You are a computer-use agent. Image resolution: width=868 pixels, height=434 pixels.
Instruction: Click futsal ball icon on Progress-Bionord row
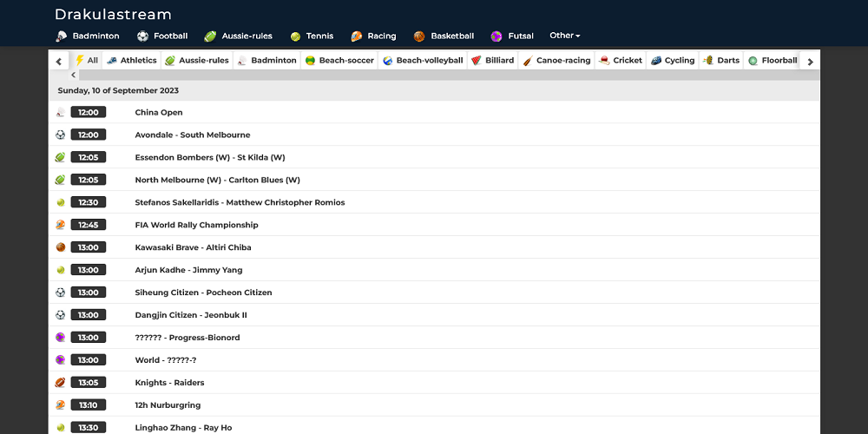61,338
